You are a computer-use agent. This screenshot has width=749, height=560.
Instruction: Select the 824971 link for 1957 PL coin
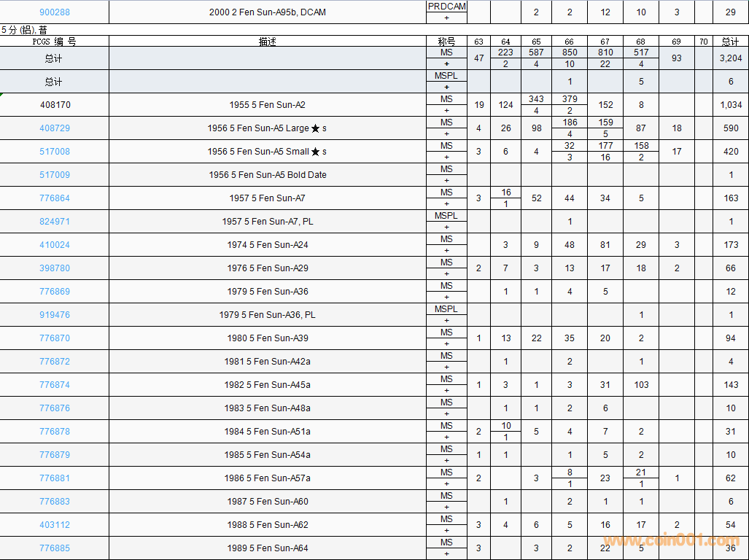(x=55, y=222)
